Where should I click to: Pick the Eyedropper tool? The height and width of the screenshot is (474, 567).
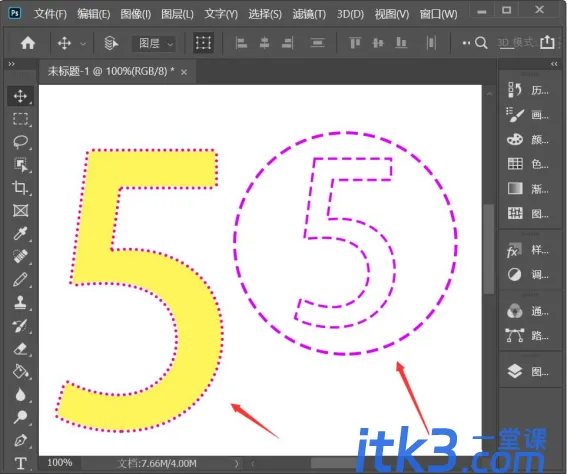tap(20, 234)
